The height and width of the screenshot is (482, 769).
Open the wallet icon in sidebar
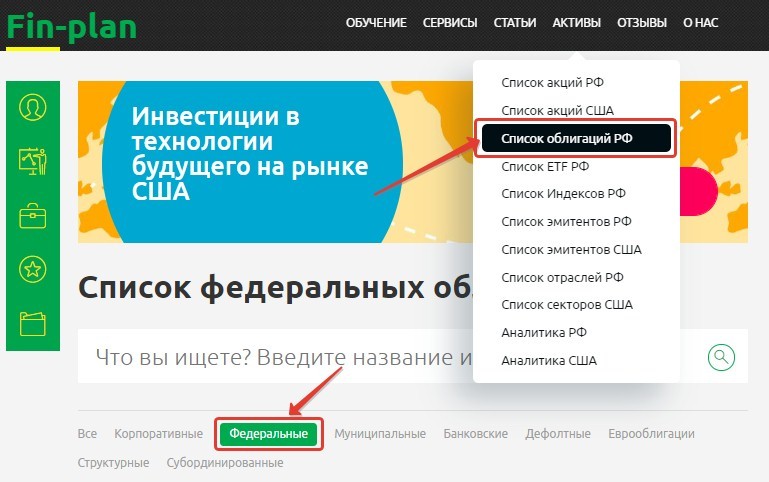[x=33, y=322]
